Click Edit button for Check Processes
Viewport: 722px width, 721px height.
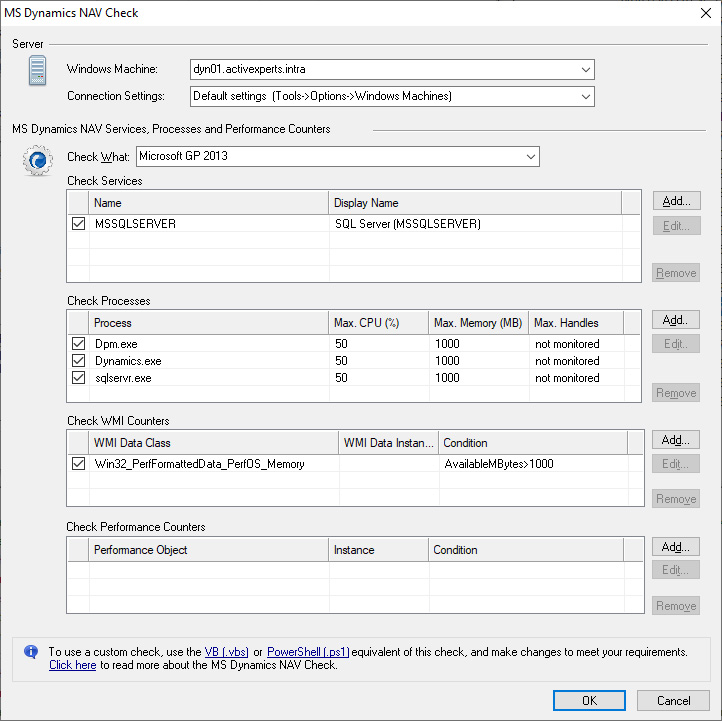(675, 344)
